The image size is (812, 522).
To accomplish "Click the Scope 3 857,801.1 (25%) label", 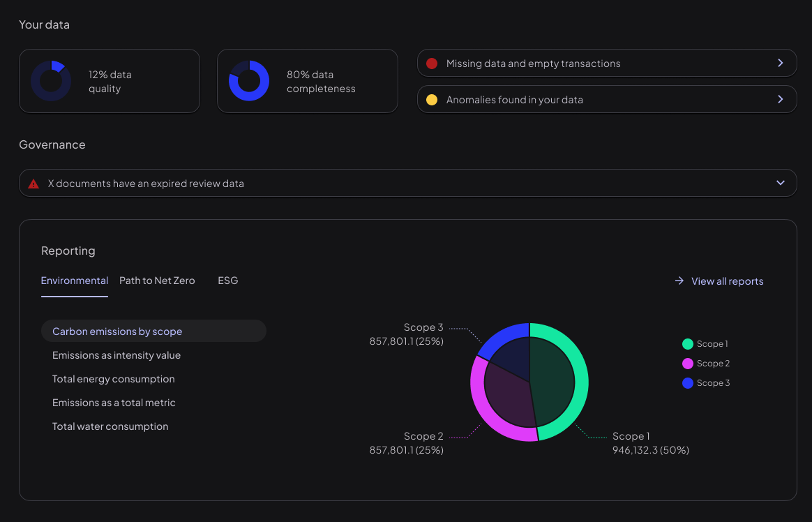I will tap(407, 334).
